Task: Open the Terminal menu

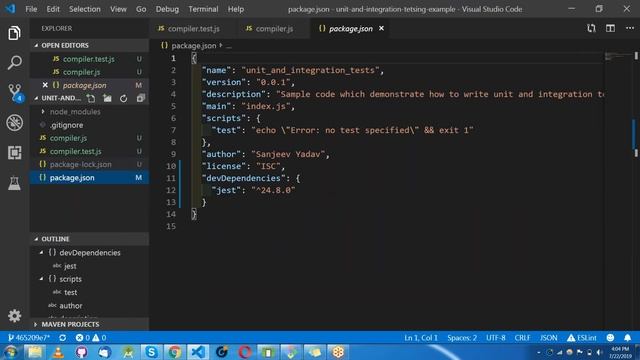Action: 203,9
